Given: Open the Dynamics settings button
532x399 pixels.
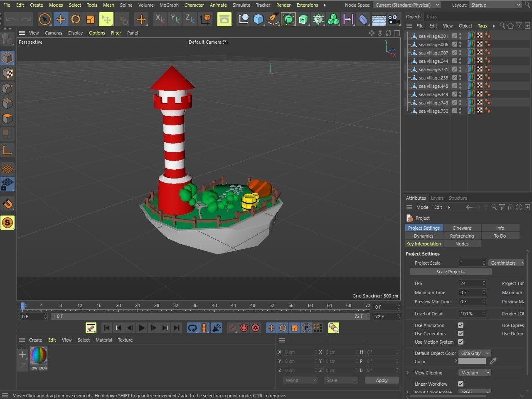Looking at the screenshot, I should tap(424, 236).
